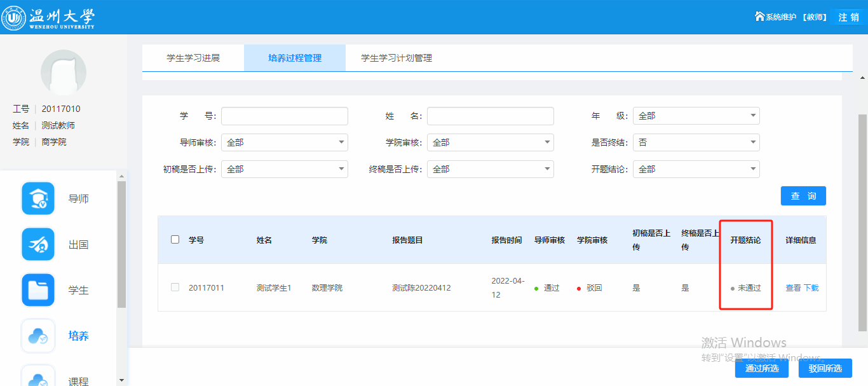The image size is (868, 386).
Task: Click the teacher profile avatar
Action: (x=64, y=72)
